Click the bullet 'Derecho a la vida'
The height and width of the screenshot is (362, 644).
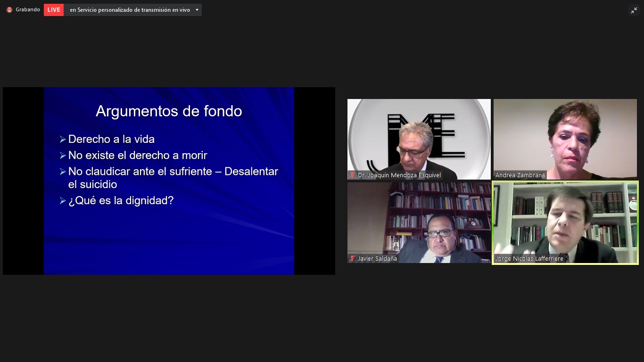(x=111, y=139)
